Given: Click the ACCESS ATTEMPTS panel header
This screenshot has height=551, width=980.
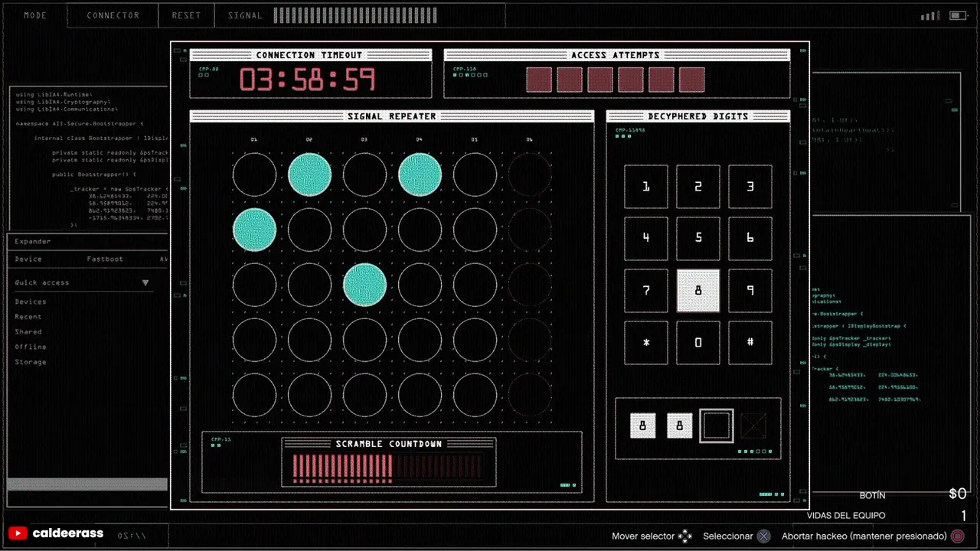Looking at the screenshot, I should (x=616, y=55).
